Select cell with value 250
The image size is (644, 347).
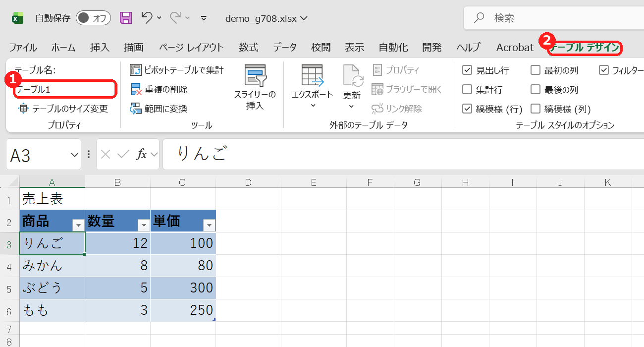[x=183, y=310]
